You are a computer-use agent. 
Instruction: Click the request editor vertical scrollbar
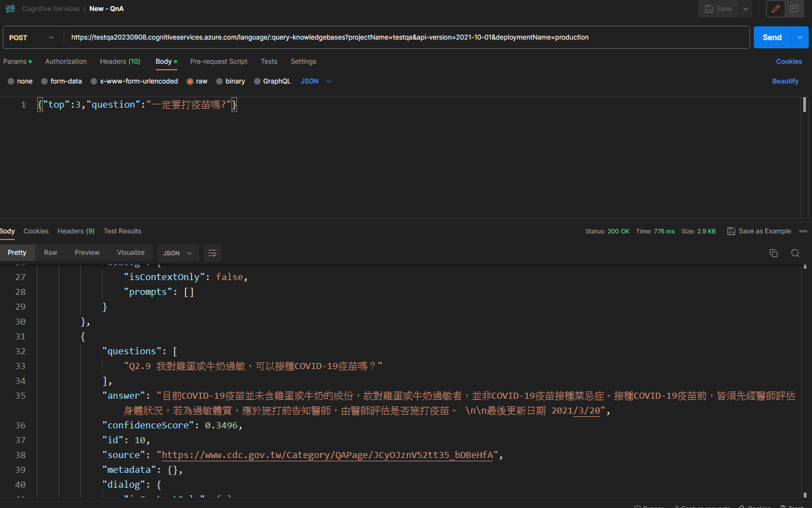pyautogui.click(x=804, y=104)
